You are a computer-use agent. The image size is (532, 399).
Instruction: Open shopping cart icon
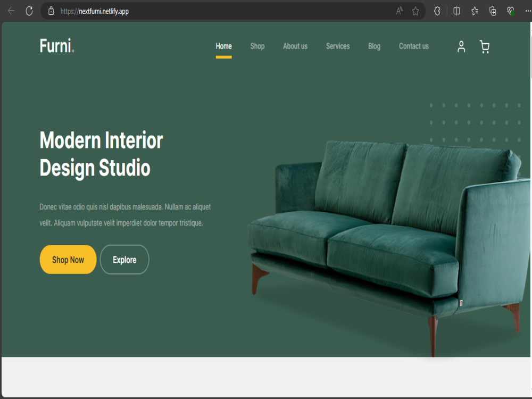(x=485, y=47)
